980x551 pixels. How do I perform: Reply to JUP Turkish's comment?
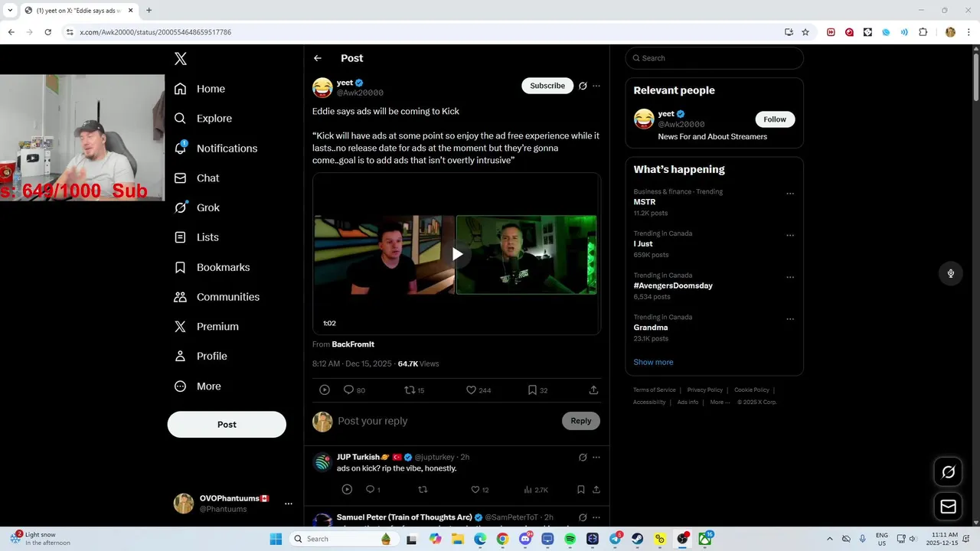click(372, 490)
